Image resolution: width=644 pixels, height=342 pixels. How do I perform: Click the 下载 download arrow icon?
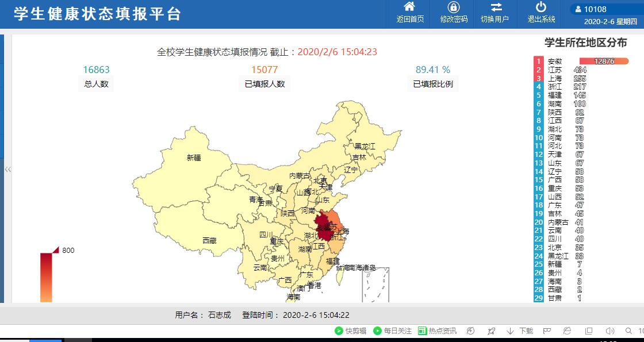510,331
